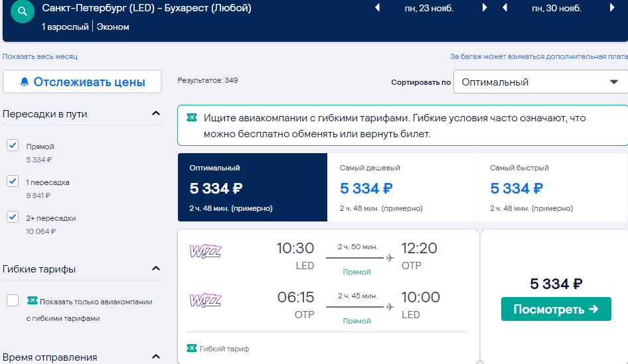The width and height of the screenshot is (628, 364).
Task: Open the Оптимальный sort dropdown
Action: coord(540,82)
